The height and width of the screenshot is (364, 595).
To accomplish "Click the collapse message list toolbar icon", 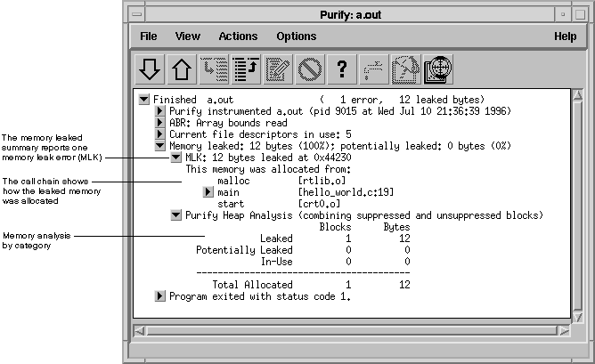I will pyautogui.click(x=246, y=69).
